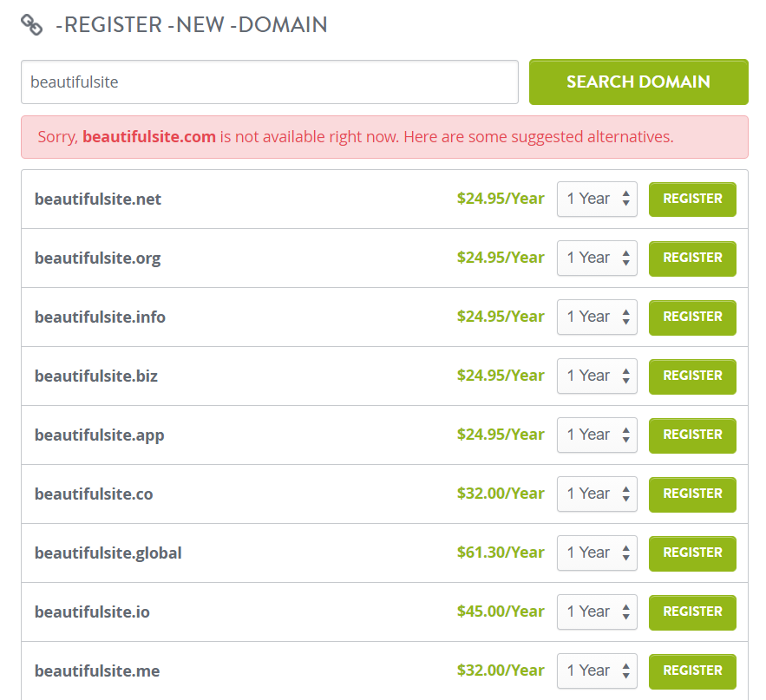Register the beautifulsite.io domain
Viewport: 766px width, 700px height.
[692, 612]
